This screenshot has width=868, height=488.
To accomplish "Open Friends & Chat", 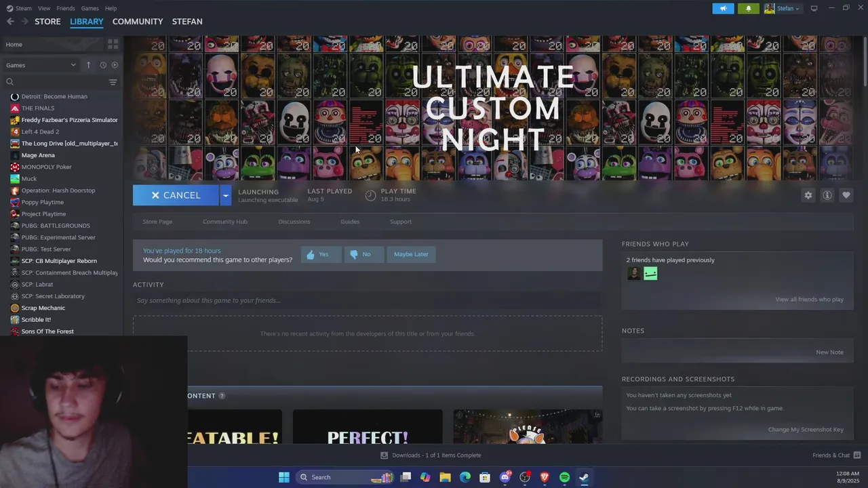I will click(836, 455).
